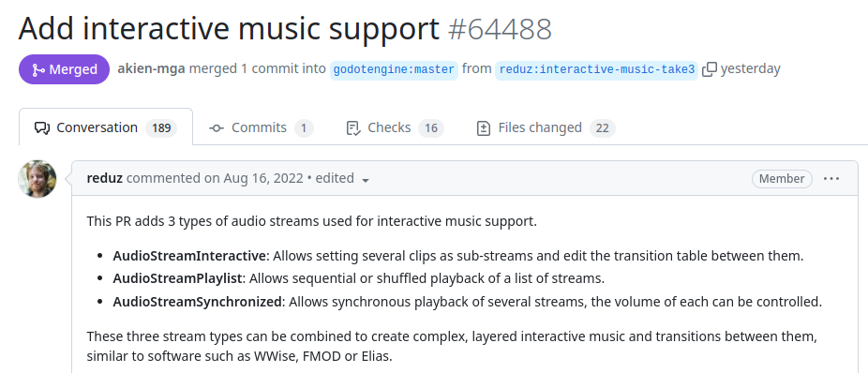The image size is (868, 373).
Task: Open the reduz:interactive-music-take3 branch link
Action: tap(596, 69)
